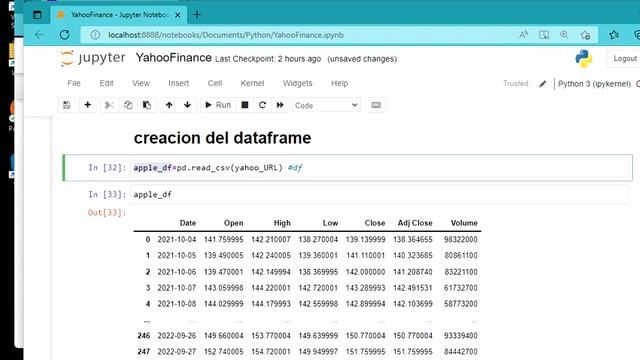This screenshot has height=360, width=640.
Task: Open the favorites list icon
Action: click(x=614, y=35)
